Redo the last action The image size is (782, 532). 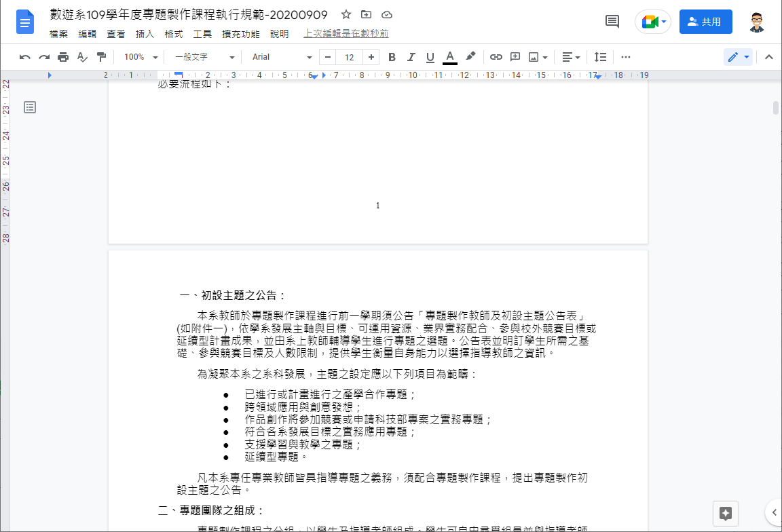[x=44, y=57]
